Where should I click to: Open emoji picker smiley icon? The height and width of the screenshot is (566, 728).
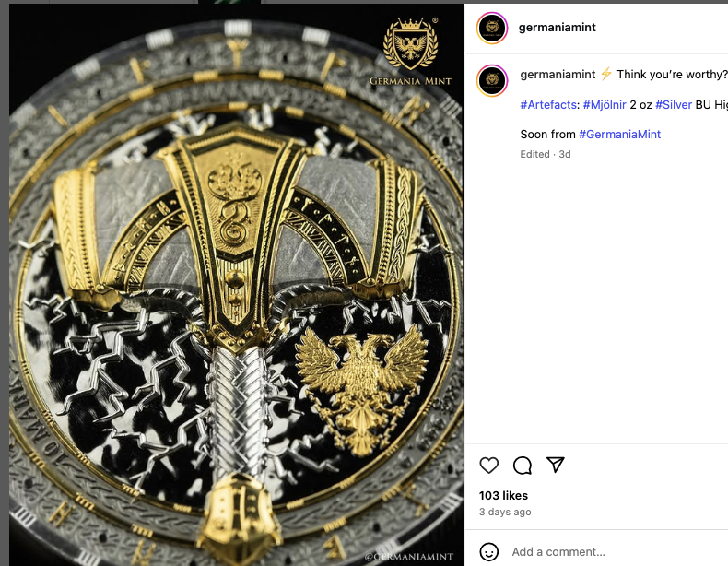(x=489, y=551)
